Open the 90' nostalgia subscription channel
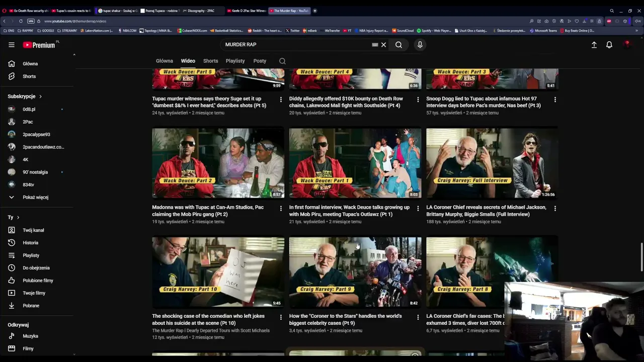 [35, 172]
